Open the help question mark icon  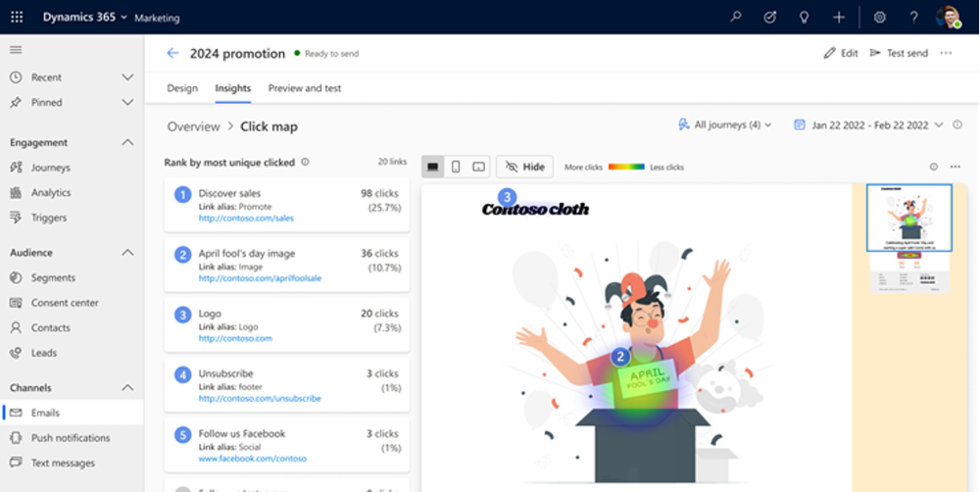click(913, 18)
